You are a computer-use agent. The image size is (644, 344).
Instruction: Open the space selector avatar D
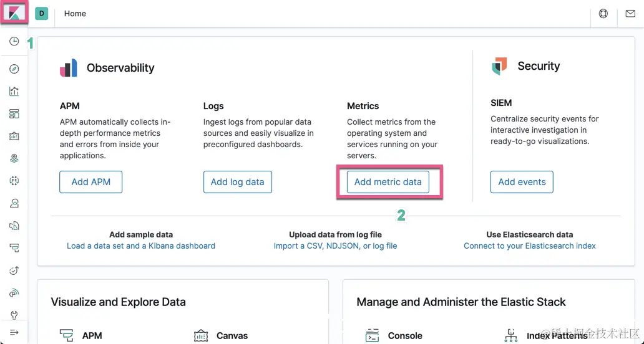(x=41, y=14)
